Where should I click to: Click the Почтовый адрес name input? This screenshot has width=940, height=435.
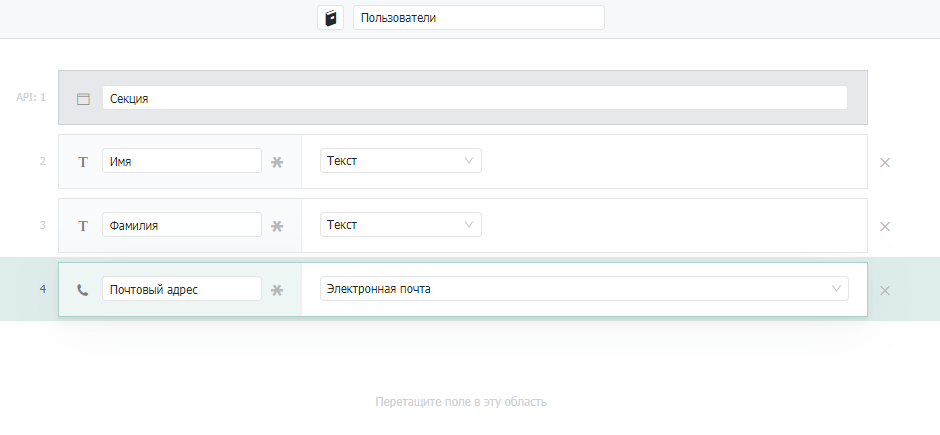point(182,288)
